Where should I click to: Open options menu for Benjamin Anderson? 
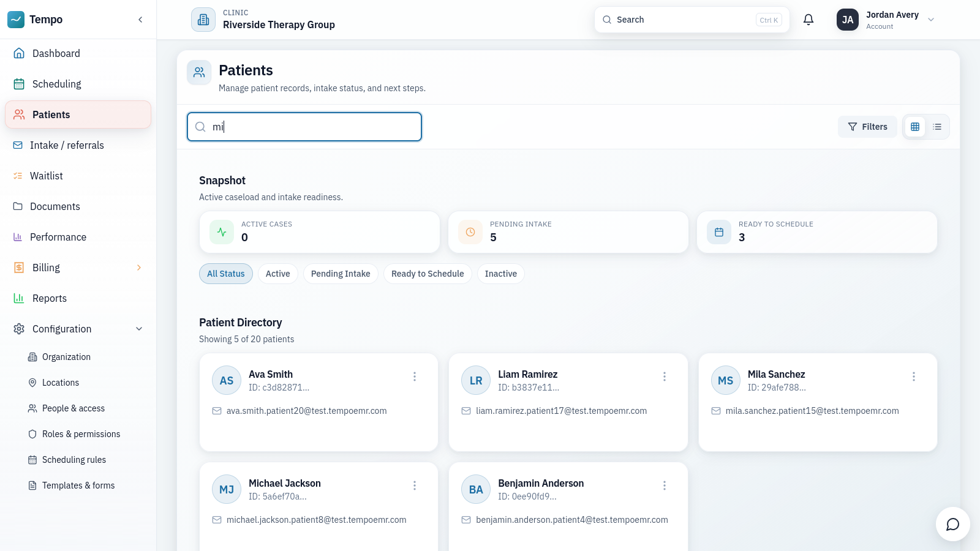pyautogui.click(x=665, y=485)
